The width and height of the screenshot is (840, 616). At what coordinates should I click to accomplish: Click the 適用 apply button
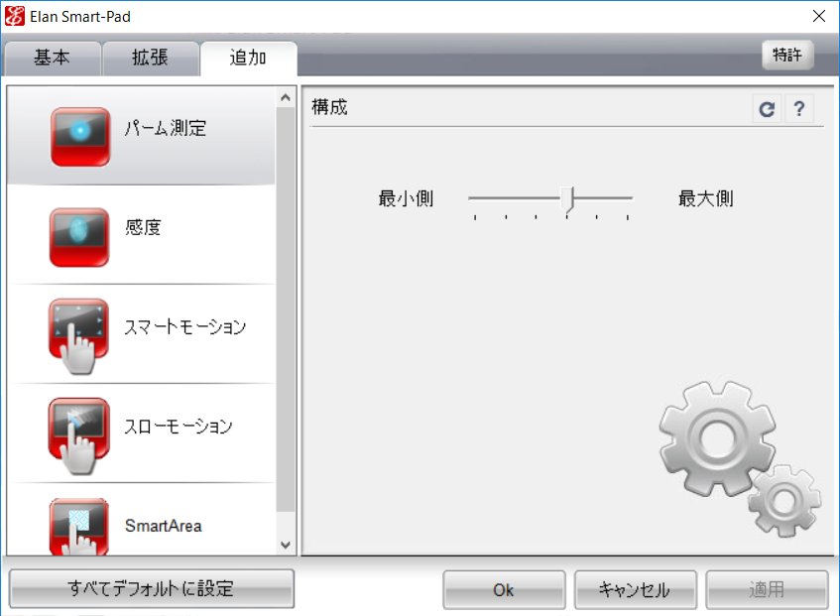coord(767,590)
